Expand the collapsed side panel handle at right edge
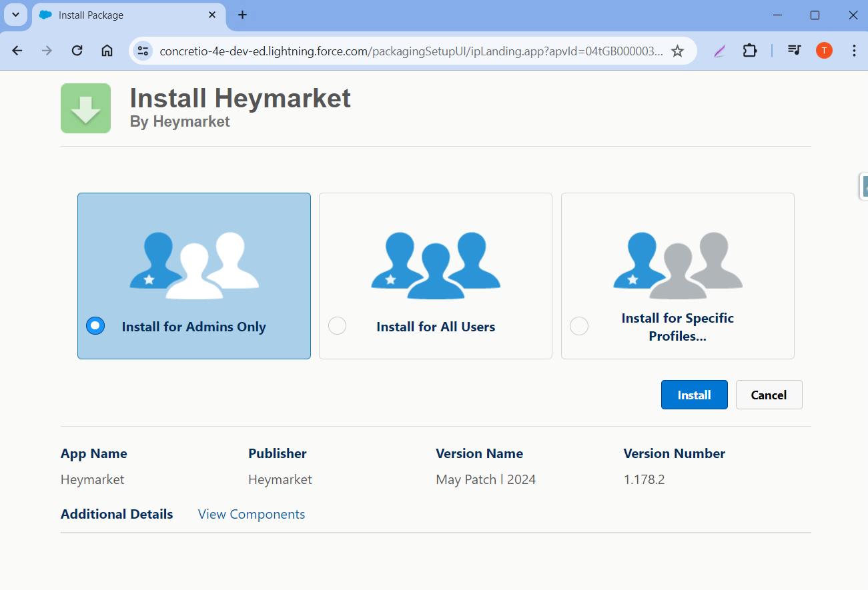 (x=863, y=185)
